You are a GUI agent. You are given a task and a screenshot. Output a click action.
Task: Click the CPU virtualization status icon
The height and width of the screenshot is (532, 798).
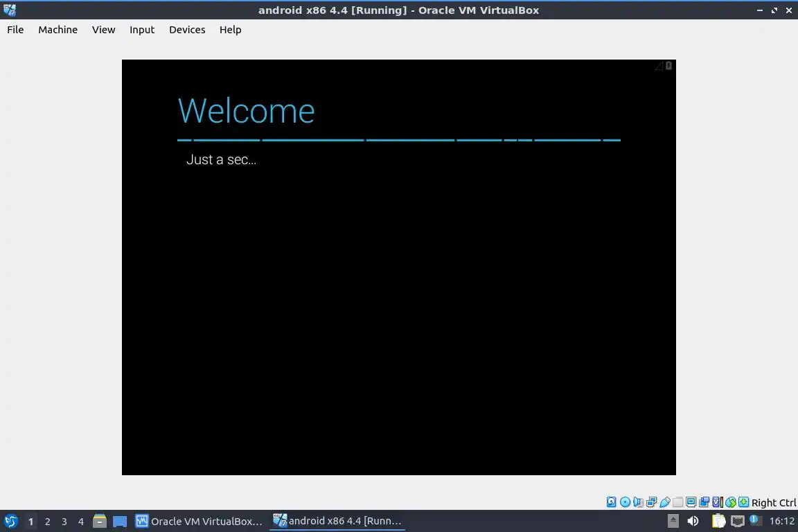pyautogui.click(x=718, y=502)
